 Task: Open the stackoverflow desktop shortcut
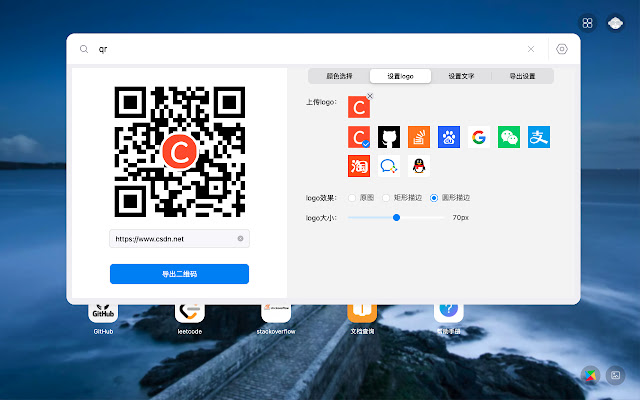[276, 319]
